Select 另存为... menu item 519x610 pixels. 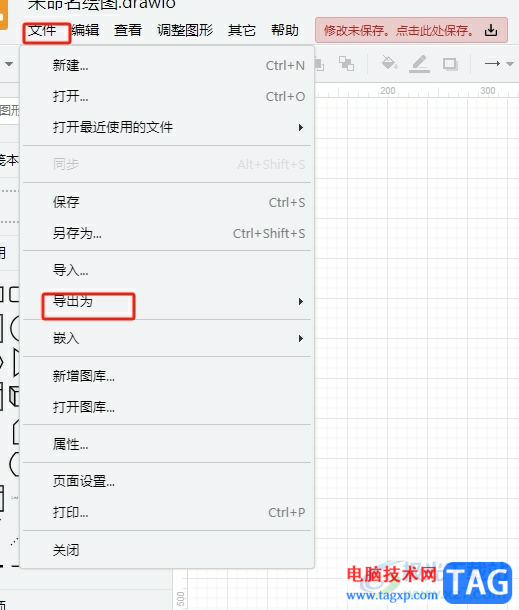coord(167,233)
